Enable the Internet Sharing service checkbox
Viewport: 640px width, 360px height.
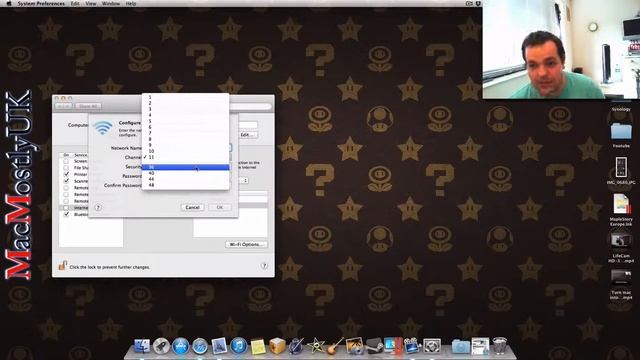pos(66,208)
